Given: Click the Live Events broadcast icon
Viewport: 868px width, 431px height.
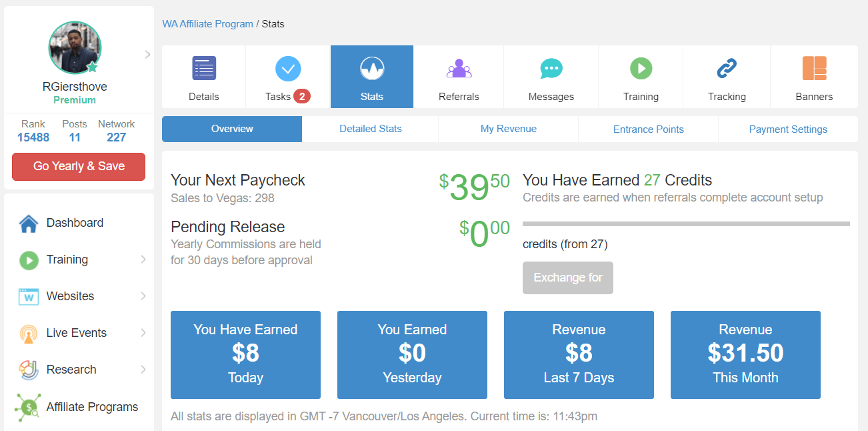Looking at the screenshot, I should 29,334.
